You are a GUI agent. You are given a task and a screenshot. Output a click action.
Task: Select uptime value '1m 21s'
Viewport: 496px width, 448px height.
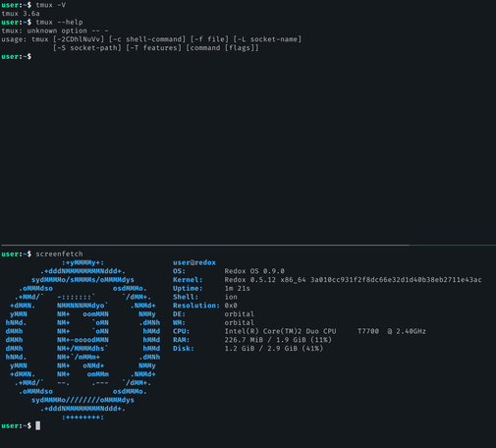tap(238, 288)
